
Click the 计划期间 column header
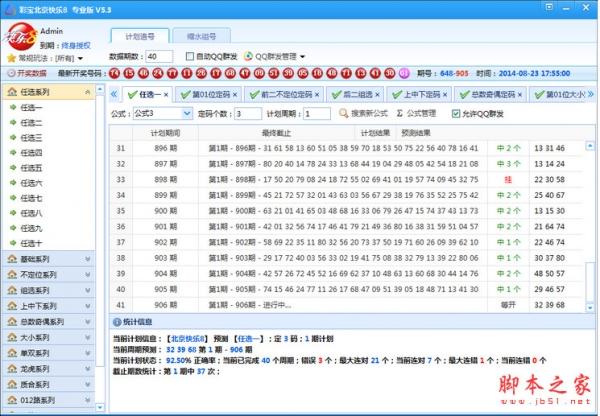click(x=165, y=133)
